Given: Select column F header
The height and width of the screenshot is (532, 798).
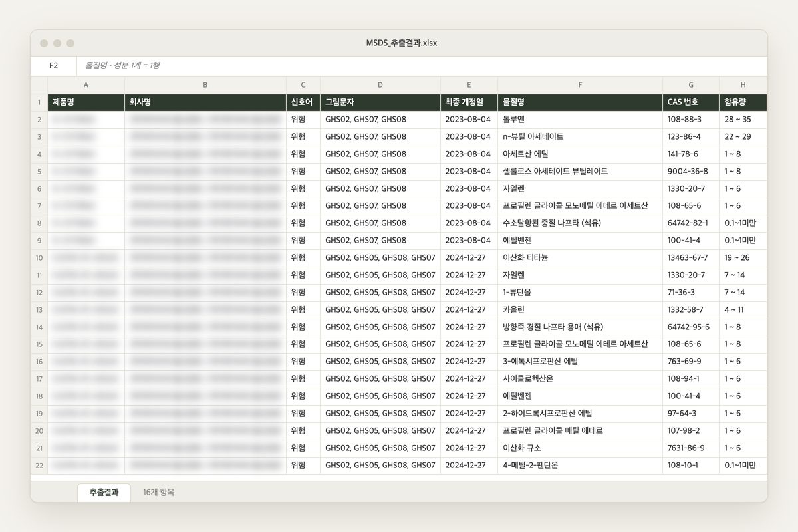Looking at the screenshot, I should (580, 85).
